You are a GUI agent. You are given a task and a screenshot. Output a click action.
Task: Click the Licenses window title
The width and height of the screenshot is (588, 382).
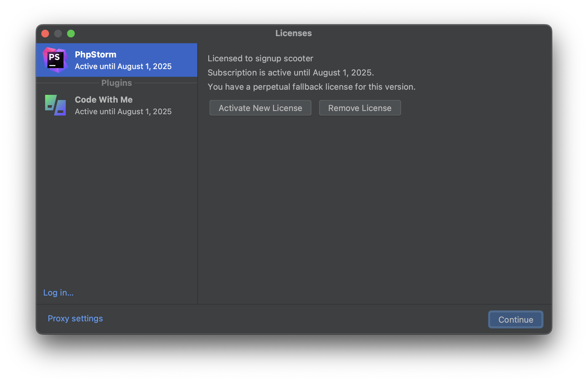click(293, 33)
